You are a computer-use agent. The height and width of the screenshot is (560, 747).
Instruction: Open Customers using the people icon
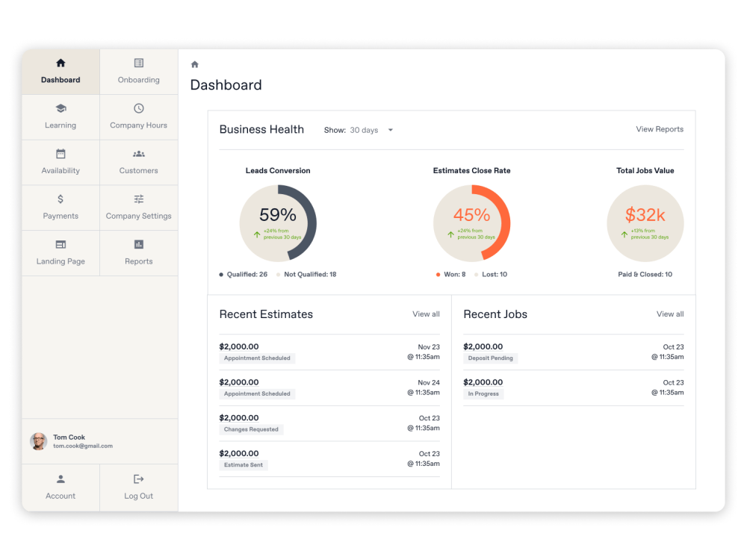(x=138, y=154)
